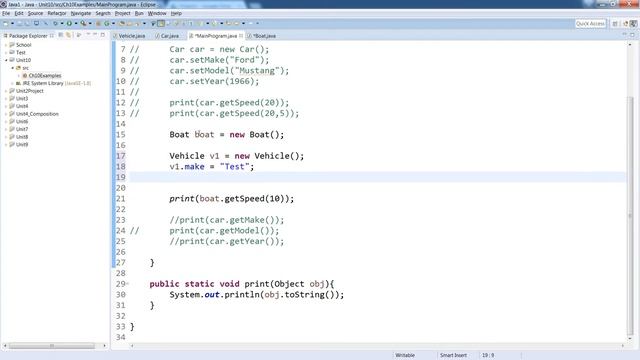Select the Unit6 project

tap(22, 122)
